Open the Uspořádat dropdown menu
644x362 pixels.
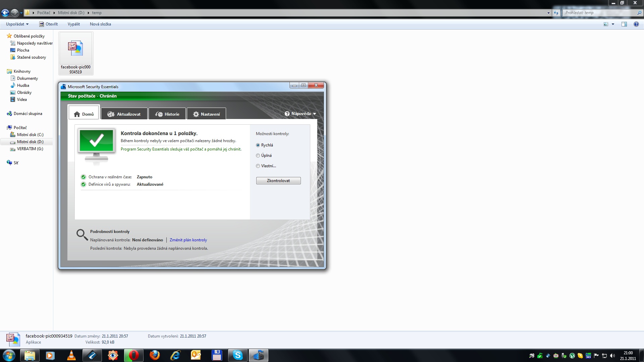coord(17,24)
